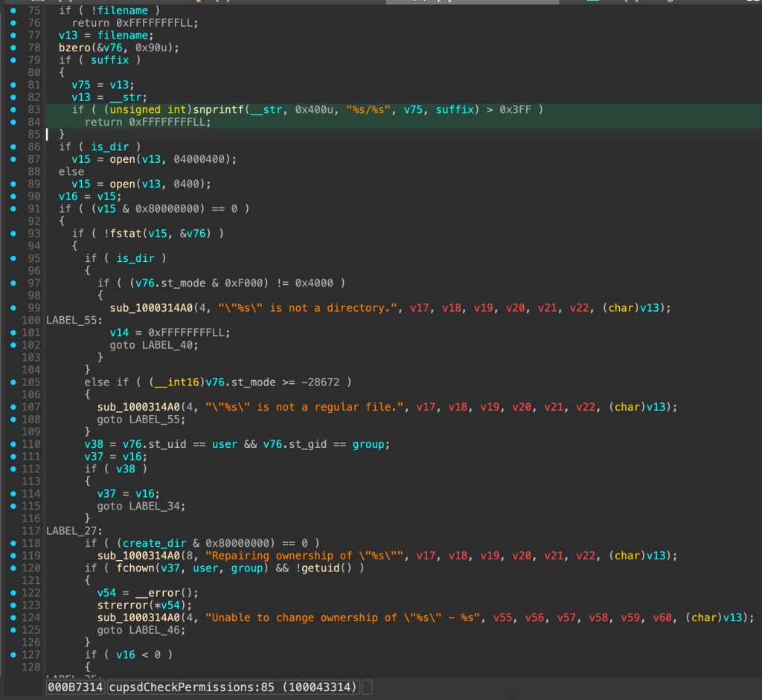Image resolution: width=762 pixels, height=700 pixels.
Task: Click the blue dot marker on line 101
Action: pyautogui.click(x=13, y=333)
